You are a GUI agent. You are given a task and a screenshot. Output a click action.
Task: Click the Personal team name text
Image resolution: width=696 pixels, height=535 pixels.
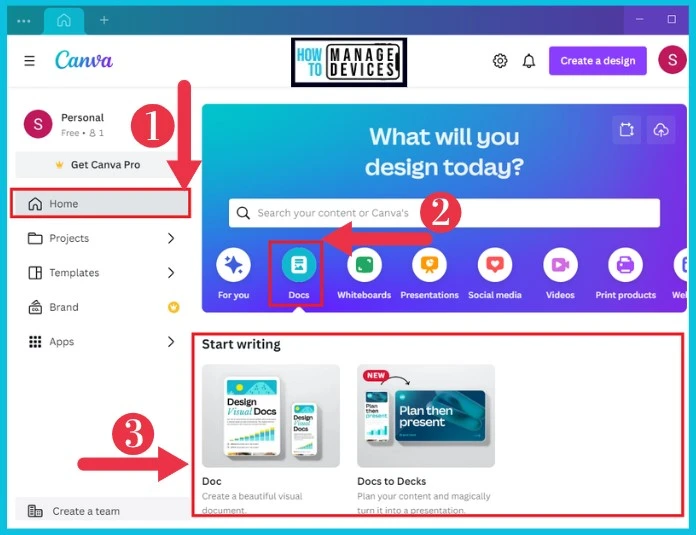tap(83, 118)
